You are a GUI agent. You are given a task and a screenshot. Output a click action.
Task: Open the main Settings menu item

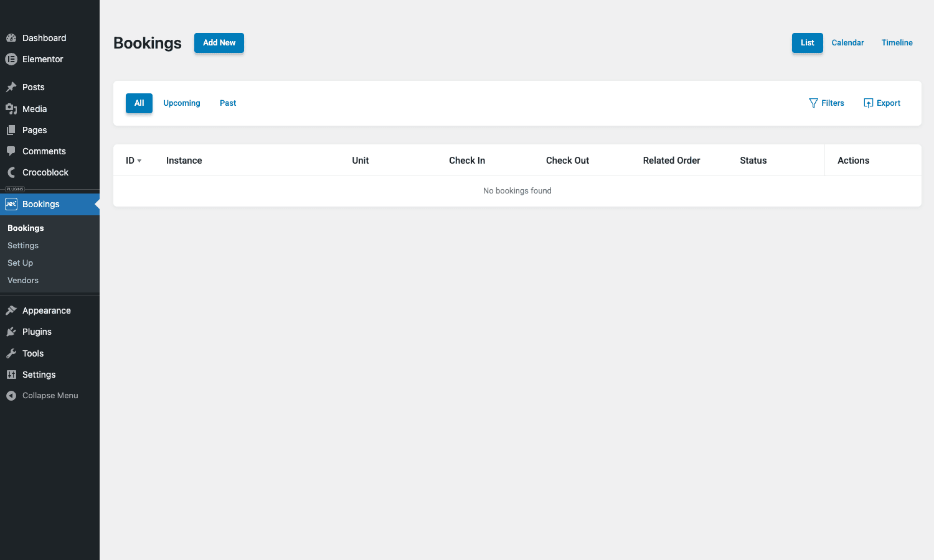coord(50,375)
